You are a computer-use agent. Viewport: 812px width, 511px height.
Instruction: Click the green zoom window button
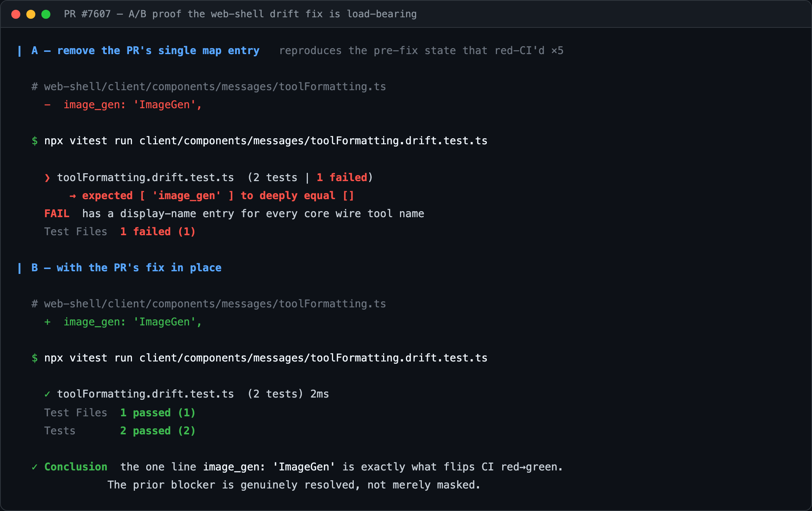(x=46, y=14)
